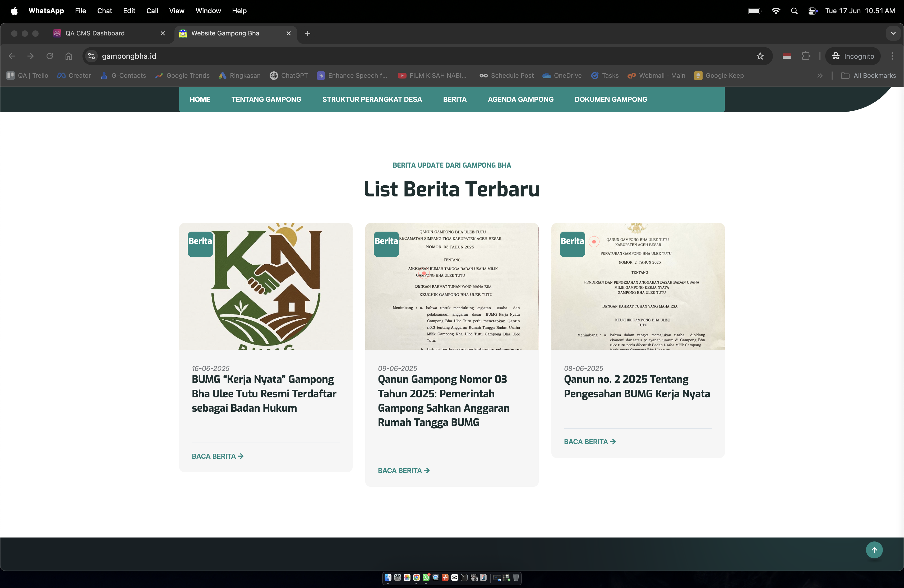The image size is (904, 588).
Task: Open the WhatsApp Chat menu
Action: click(104, 11)
